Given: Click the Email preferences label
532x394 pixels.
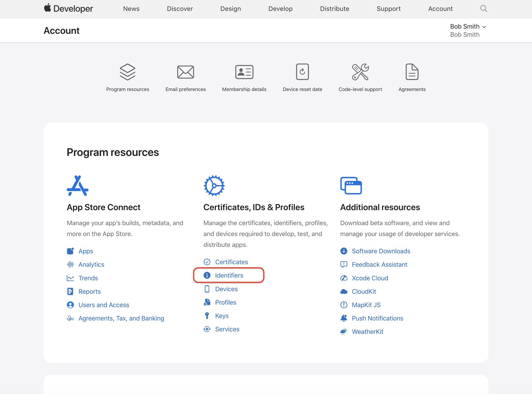Looking at the screenshot, I should coord(185,89).
